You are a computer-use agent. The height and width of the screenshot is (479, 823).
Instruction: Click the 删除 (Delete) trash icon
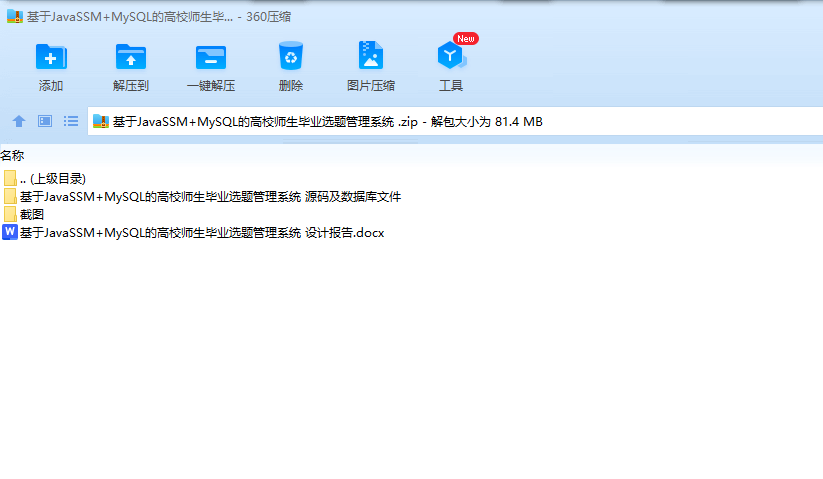point(291,56)
